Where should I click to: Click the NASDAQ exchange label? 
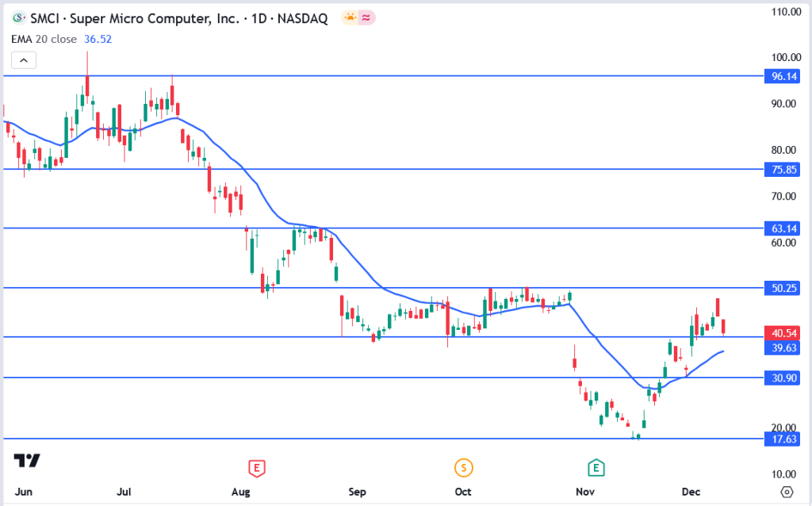302,17
